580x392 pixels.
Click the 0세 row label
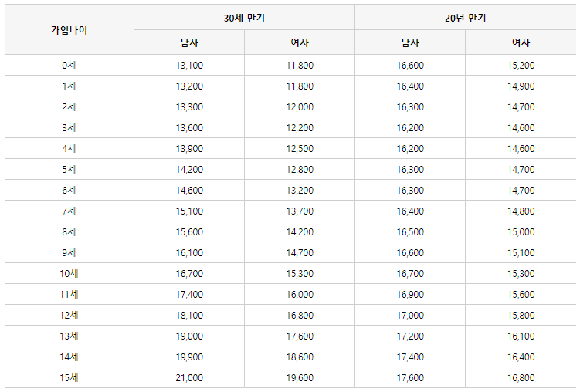pyautogui.click(x=69, y=66)
